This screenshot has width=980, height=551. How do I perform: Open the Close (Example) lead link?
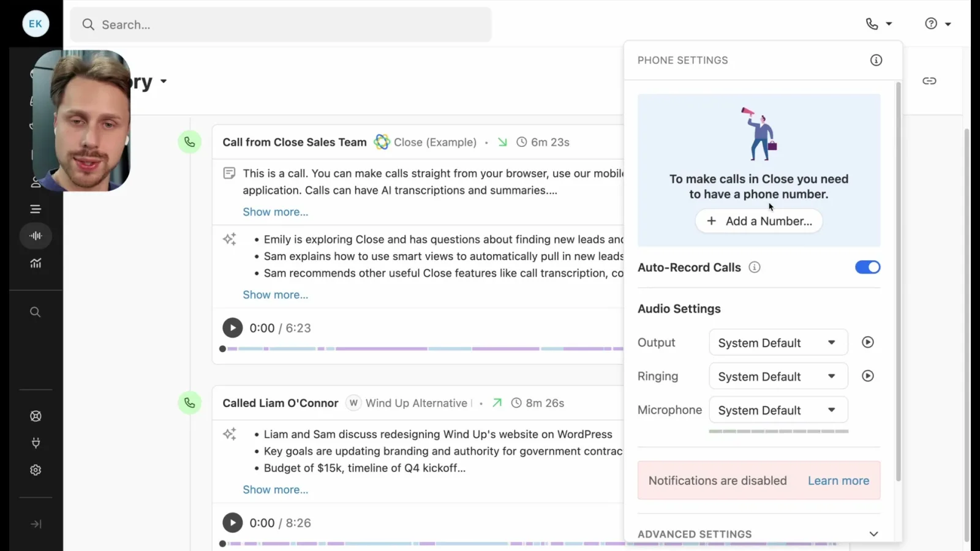pyautogui.click(x=435, y=142)
